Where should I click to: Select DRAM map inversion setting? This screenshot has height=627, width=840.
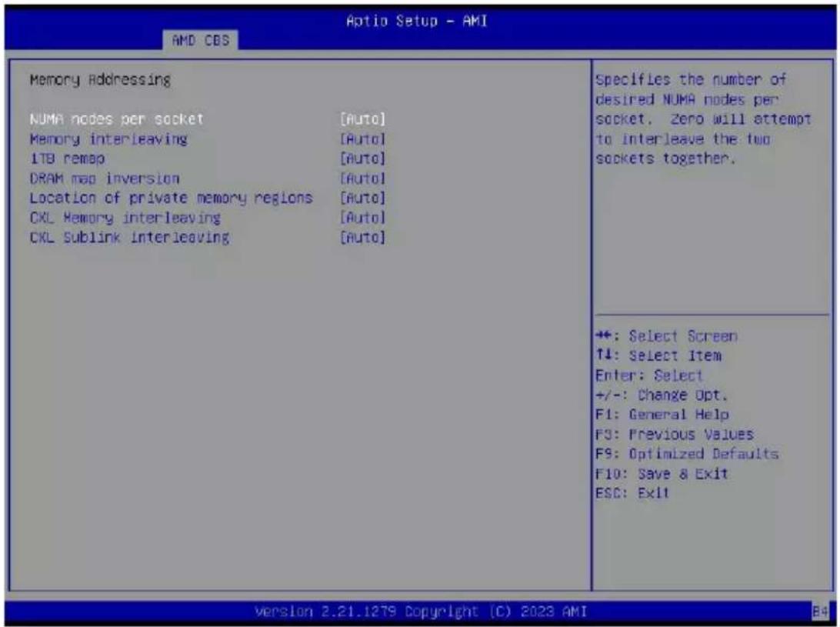[x=105, y=178]
